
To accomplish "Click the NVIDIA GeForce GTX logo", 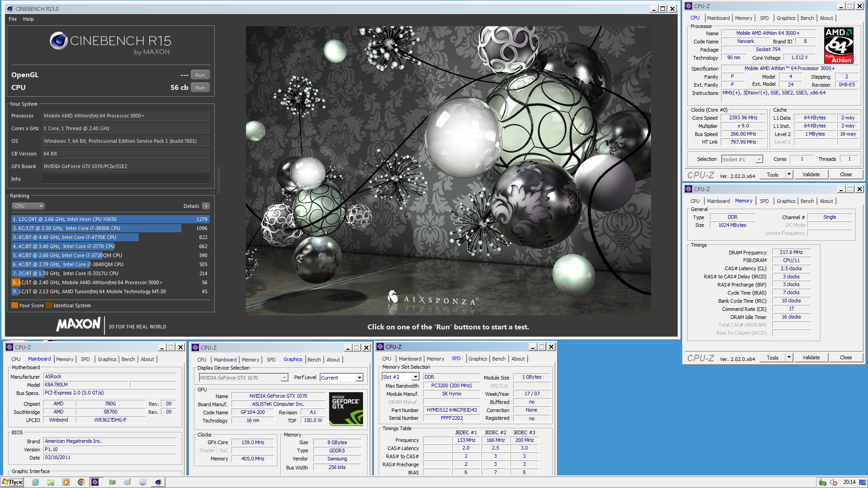I will click(x=346, y=409).
